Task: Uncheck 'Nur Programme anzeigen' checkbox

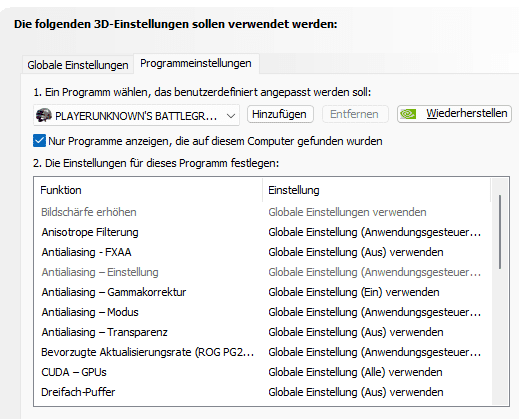Action: [39, 141]
